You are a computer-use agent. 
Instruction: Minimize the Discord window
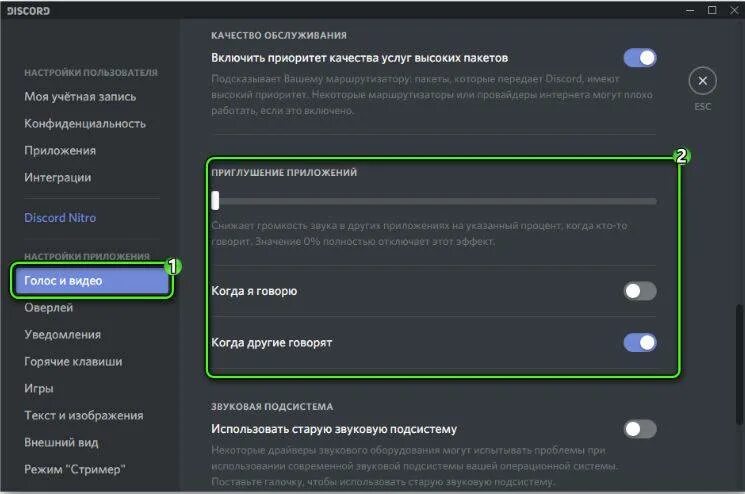pos(690,10)
